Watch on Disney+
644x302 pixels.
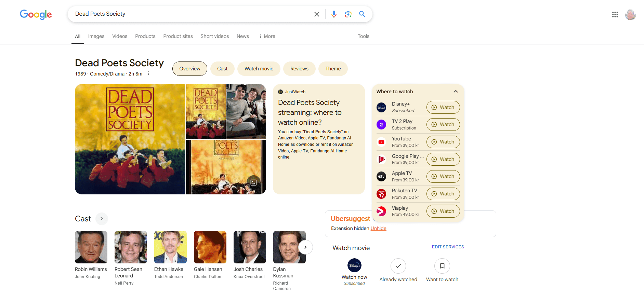pyautogui.click(x=443, y=107)
